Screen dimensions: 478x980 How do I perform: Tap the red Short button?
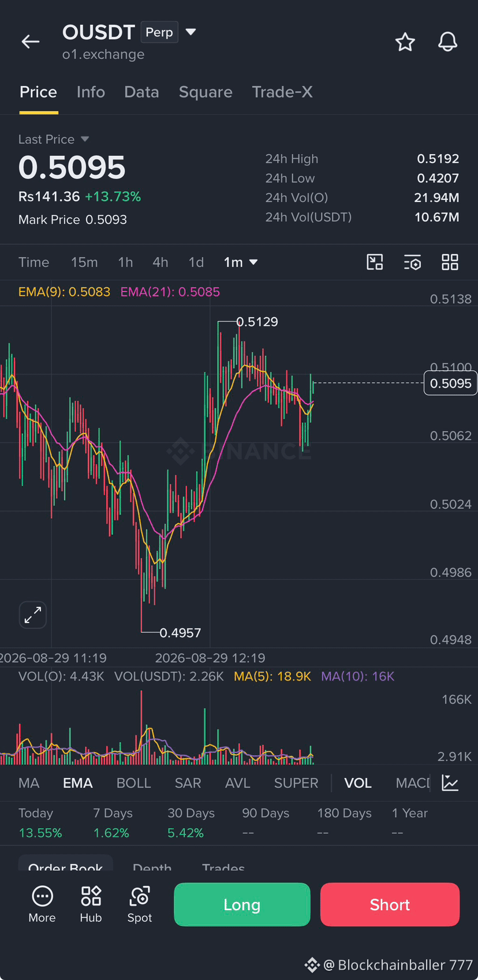tap(390, 904)
